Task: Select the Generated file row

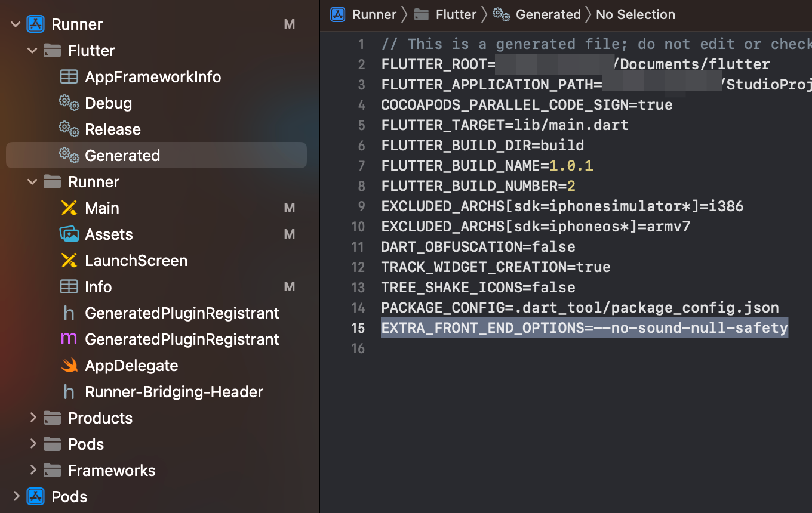Action: [x=156, y=156]
